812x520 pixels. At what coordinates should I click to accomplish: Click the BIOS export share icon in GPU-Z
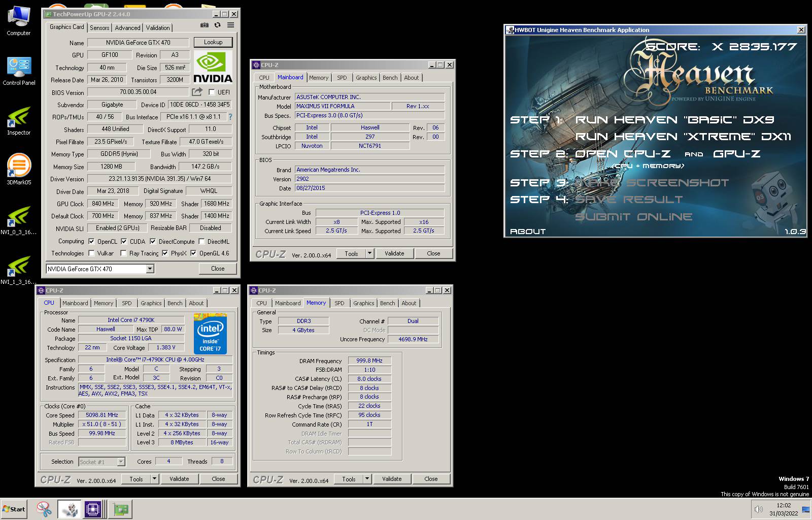[x=197, y=92]
